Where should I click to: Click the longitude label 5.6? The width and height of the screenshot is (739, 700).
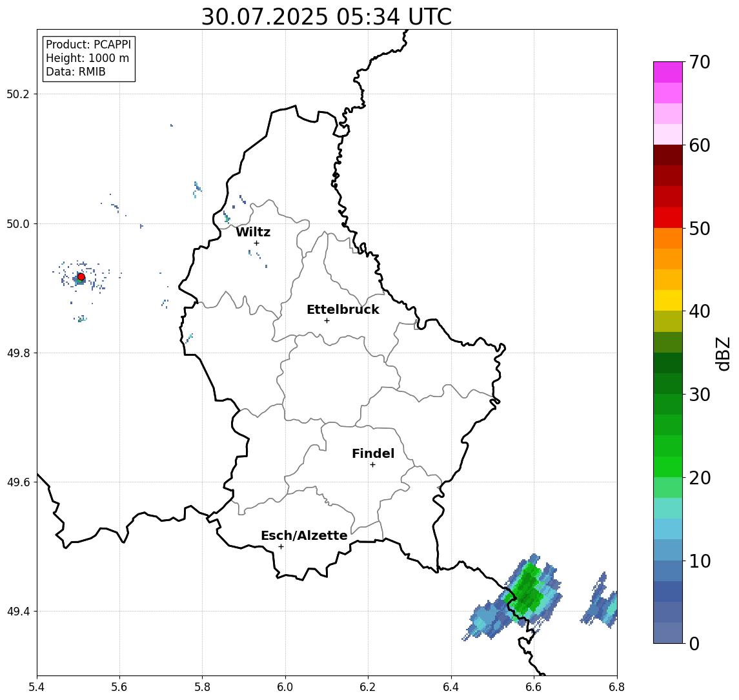tap(119, 687)
